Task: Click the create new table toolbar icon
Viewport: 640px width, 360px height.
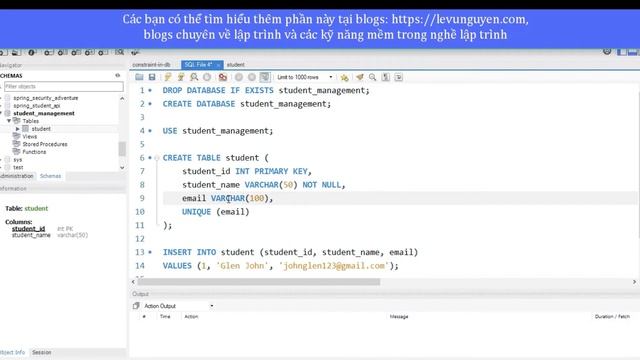Action: pyautogui.click(x=62, y=52)
